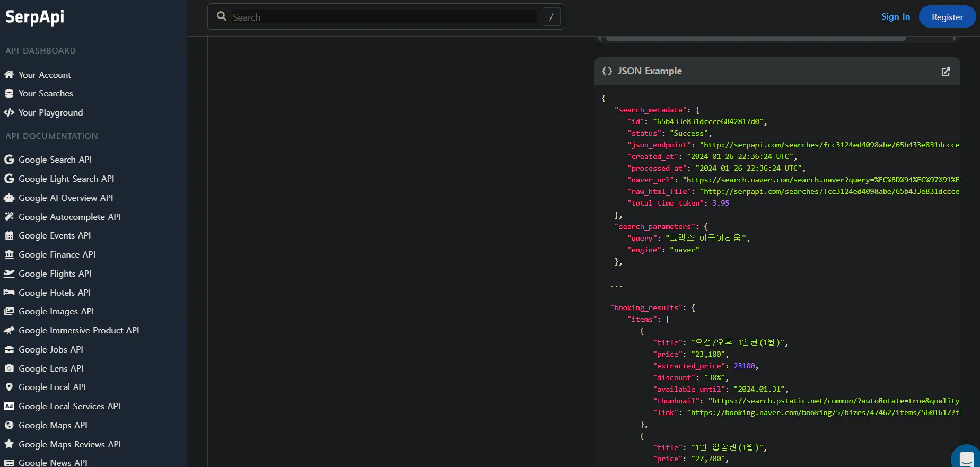980x467 pixels.
Task: Open Google Autocomplete API docs
Action: pyautogui.click(x=69, y=217)
